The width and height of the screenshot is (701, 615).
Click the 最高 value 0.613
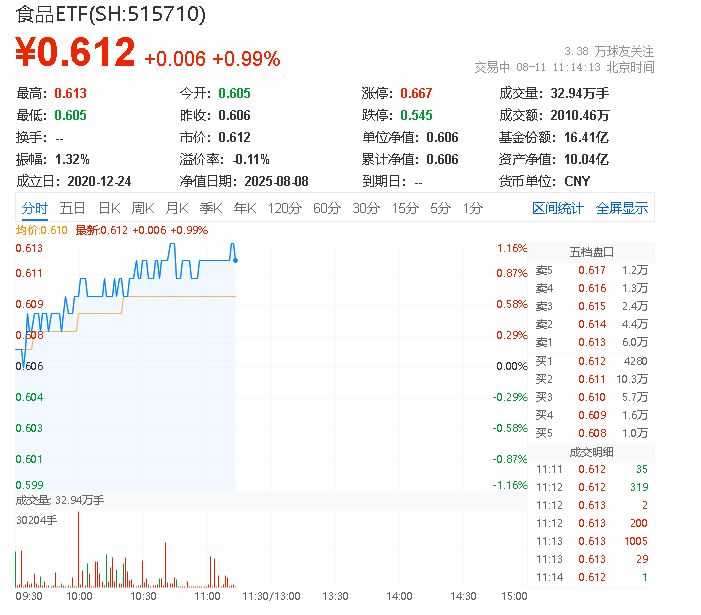tap(70, 93)
